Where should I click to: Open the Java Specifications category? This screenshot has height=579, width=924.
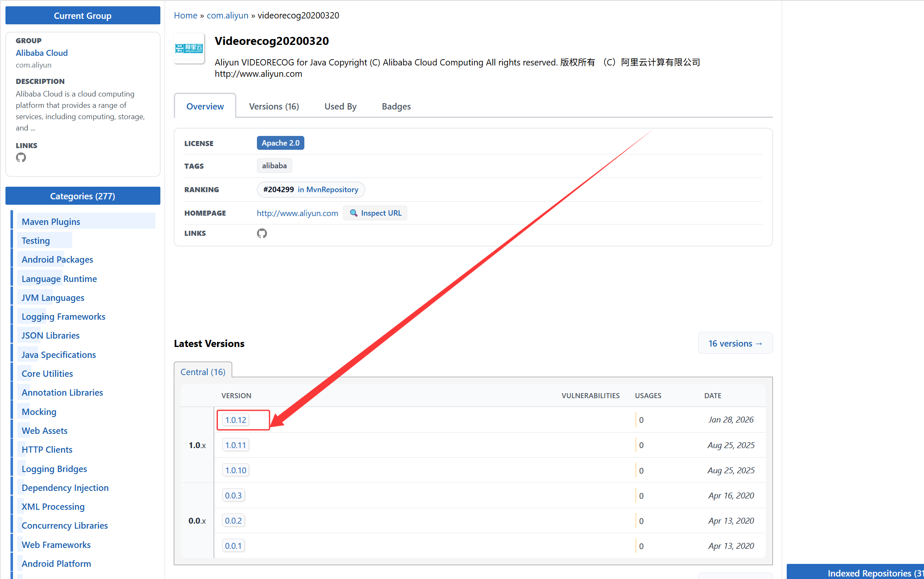(59, 355)
